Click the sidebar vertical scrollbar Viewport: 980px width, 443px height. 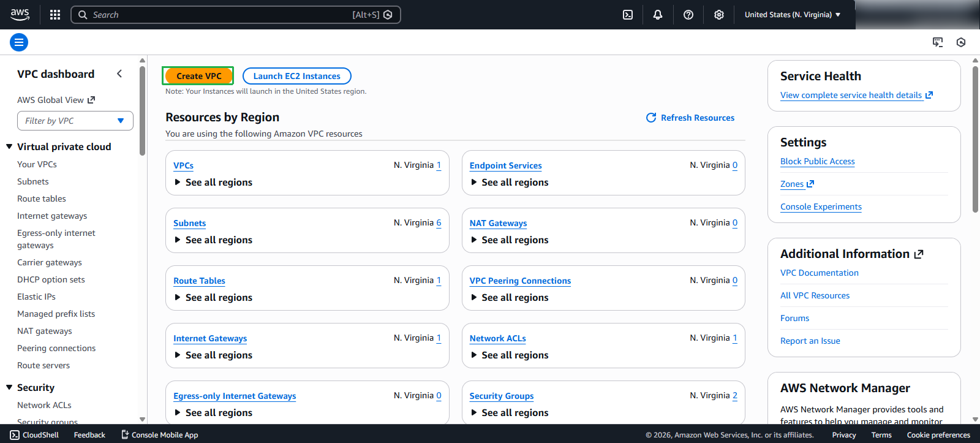[143, 110]
